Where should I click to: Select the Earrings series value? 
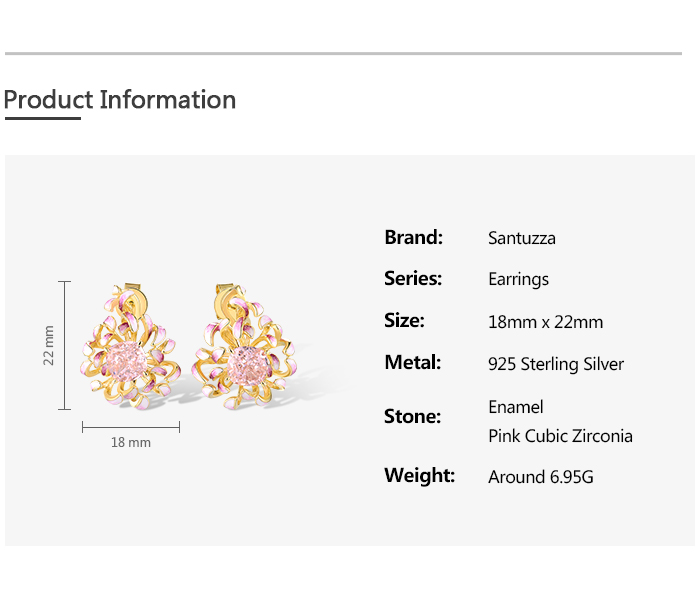[518, 279]
